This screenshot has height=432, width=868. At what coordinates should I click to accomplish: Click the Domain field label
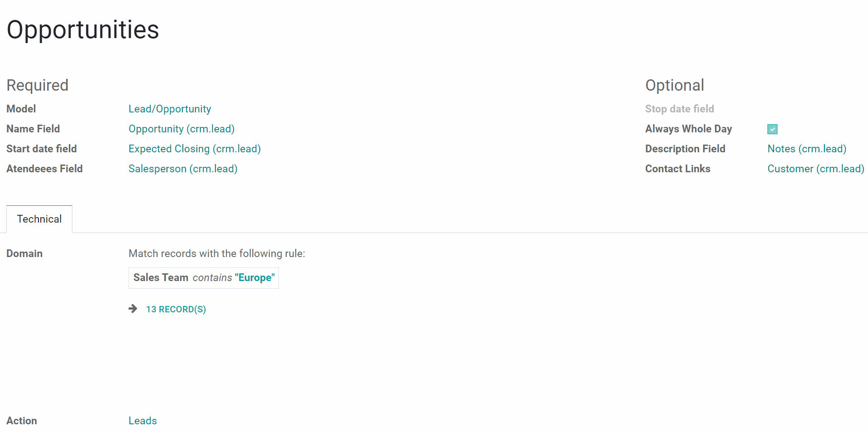point(24,253)
